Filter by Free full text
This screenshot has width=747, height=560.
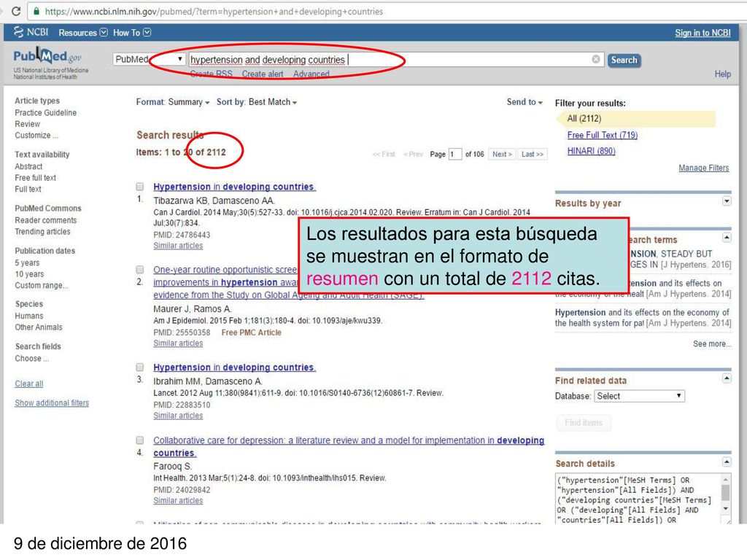tap(35, 178)
